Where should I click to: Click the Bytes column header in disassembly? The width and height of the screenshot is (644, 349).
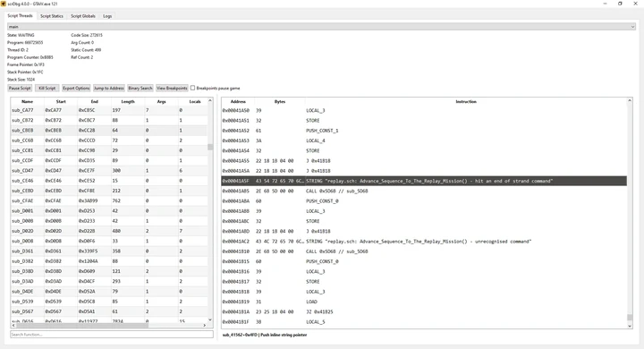click(280, 101)
